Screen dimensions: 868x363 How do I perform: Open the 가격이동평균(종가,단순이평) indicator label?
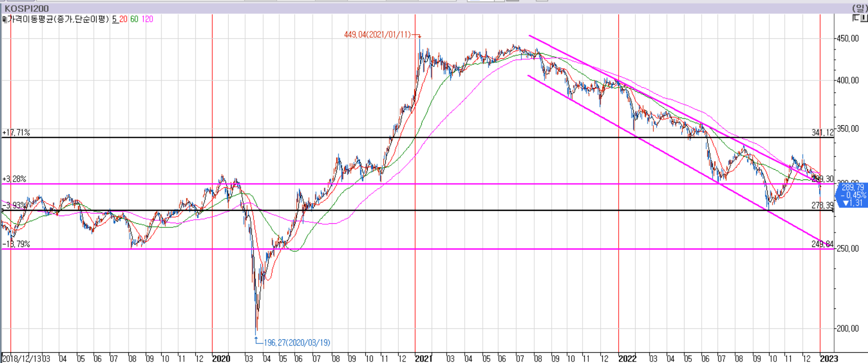click(58, 19)
